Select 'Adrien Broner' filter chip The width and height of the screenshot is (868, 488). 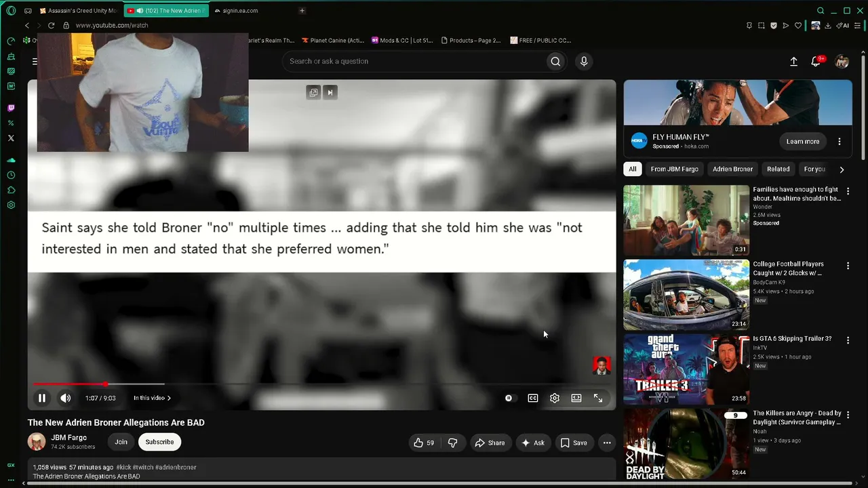click(x=732, y=169)
